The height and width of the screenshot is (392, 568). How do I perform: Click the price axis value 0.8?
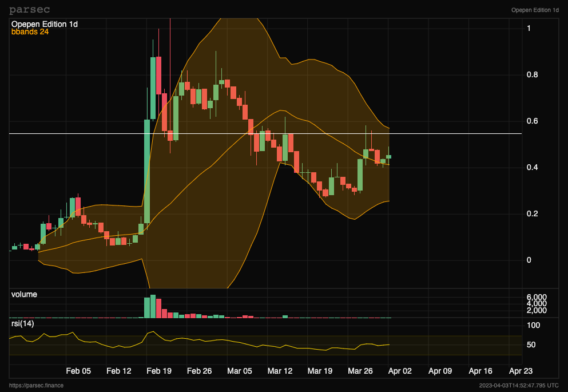[x=532, y=74]
